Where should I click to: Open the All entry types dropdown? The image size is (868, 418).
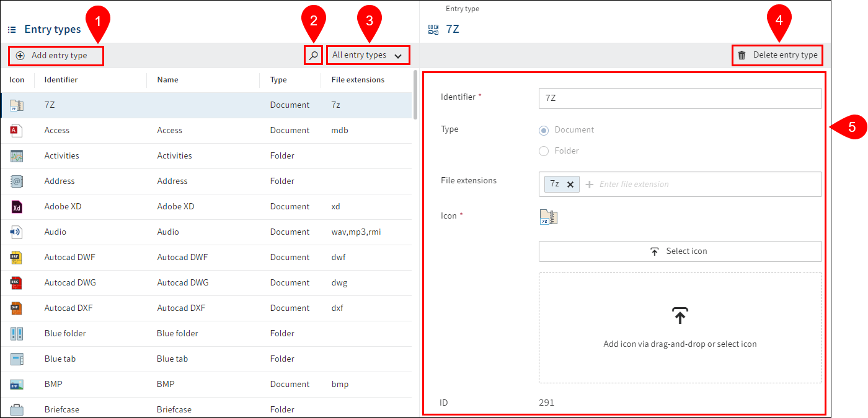click(368, 55)
